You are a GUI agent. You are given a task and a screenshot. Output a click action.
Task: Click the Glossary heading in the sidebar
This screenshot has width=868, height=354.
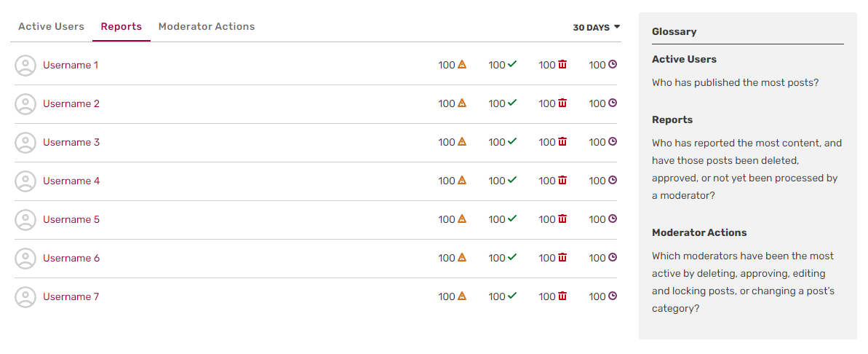point(674,31)
